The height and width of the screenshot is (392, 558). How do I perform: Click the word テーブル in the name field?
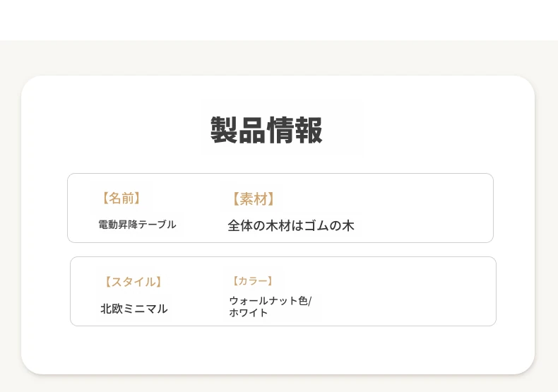157,225
